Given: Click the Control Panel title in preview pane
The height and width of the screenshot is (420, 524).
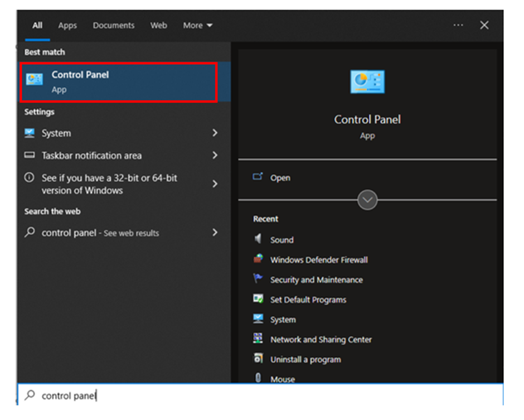Looking at the screenshot, I should (367, 120).
